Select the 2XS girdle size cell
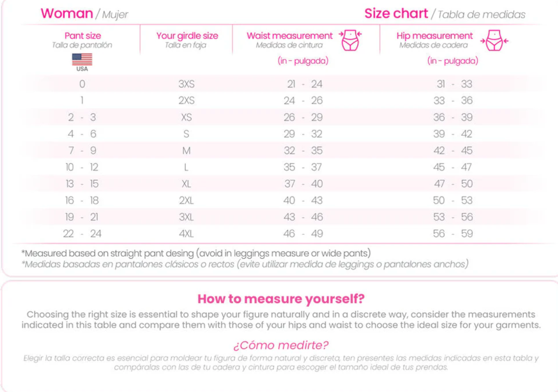558x392 pixels. [x=186, y=101]
